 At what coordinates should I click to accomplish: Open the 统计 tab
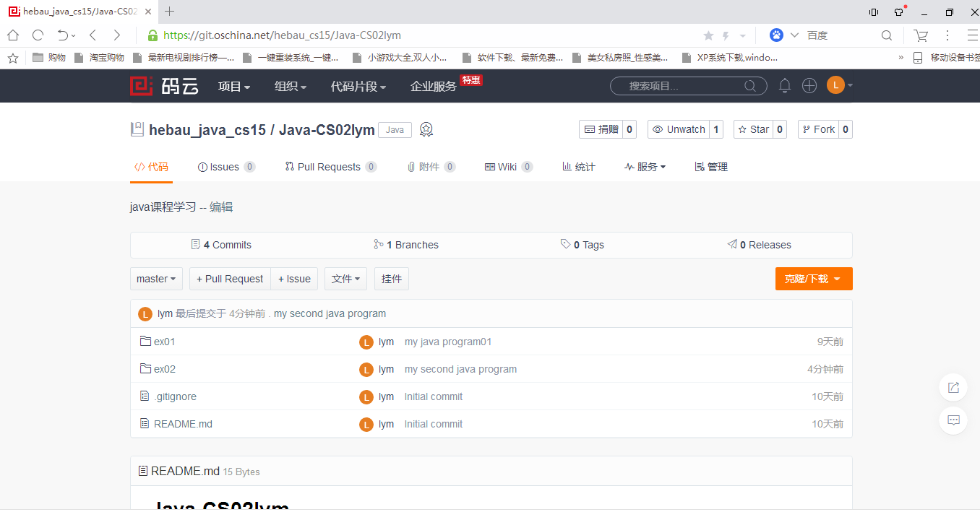[x=579, y=167]
